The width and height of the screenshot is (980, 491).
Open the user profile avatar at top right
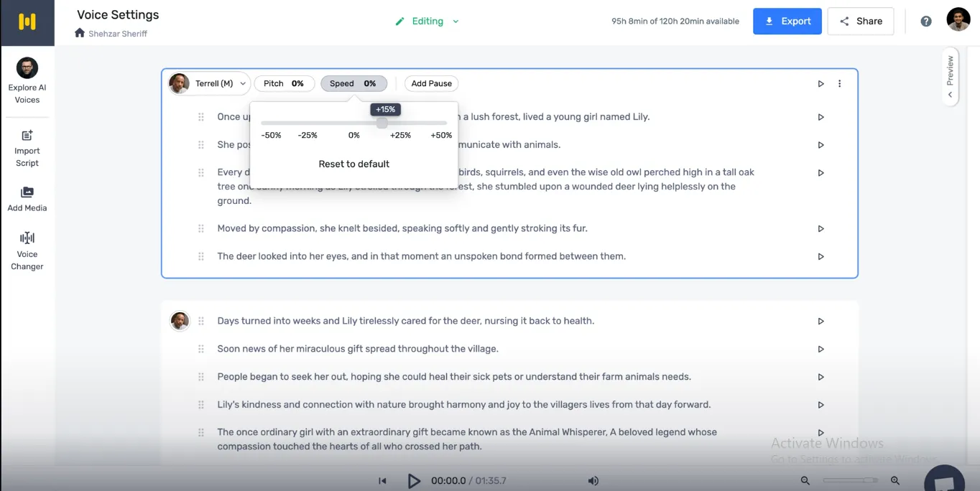(958, 20)
